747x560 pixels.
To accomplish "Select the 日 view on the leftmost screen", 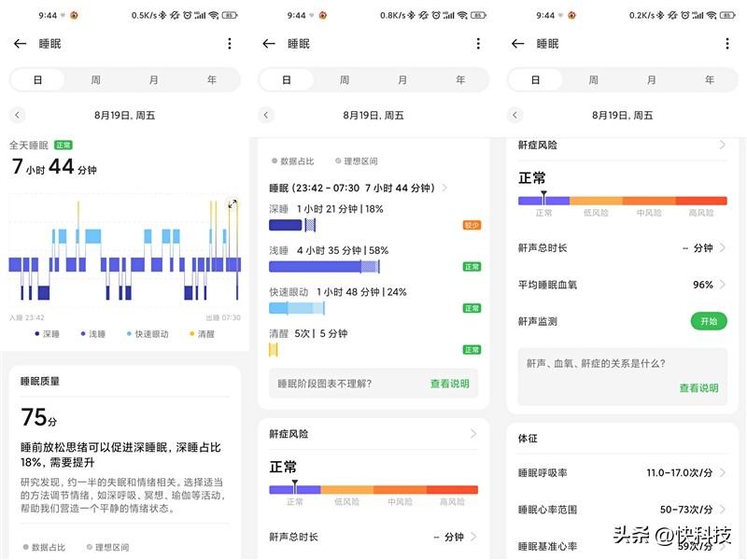I will point(38,80).
